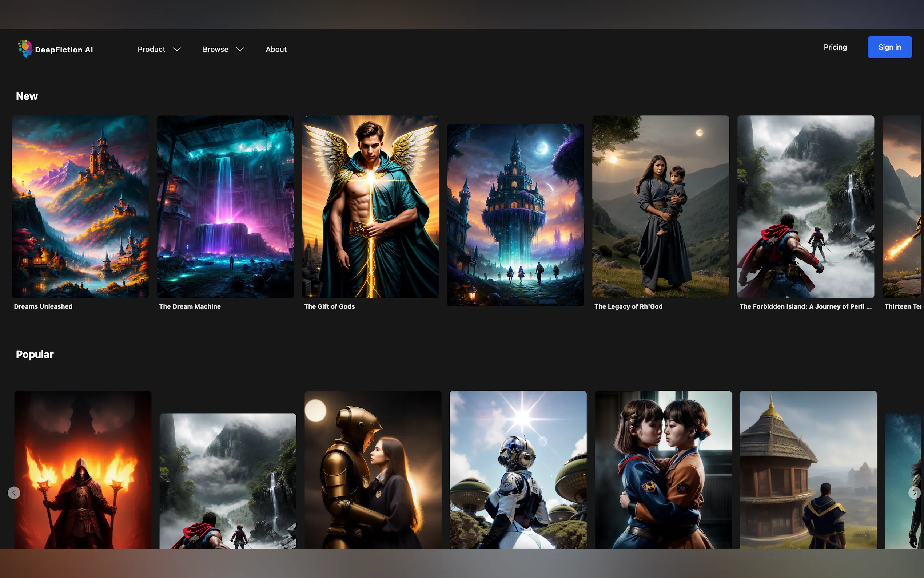924x578 pixels.
Task: Open the hooded figure with torches cover
Action: click(83, 470)
